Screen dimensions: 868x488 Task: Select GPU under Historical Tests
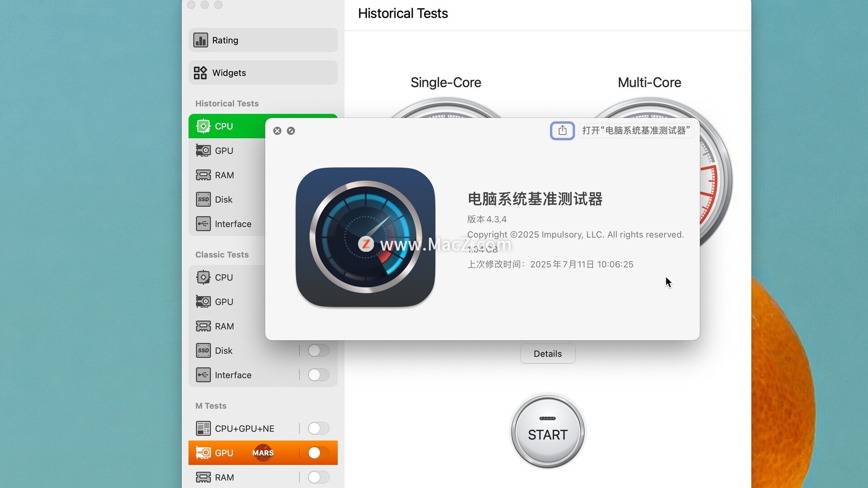coord(227,150)
